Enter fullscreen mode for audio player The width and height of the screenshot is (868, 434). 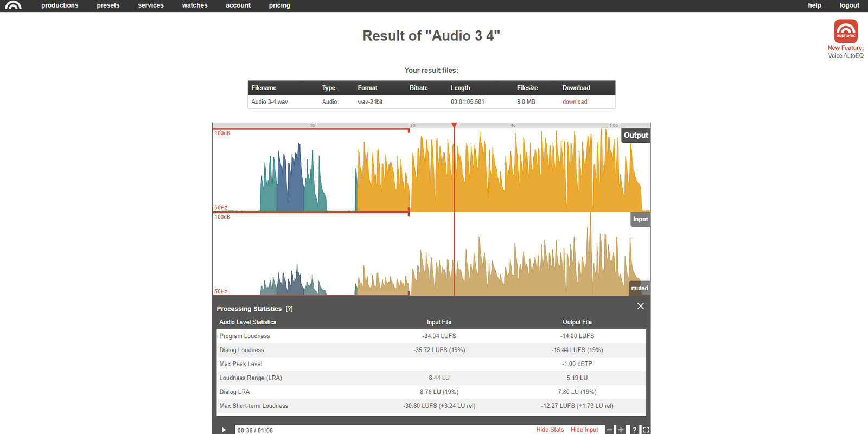point(646,430)
